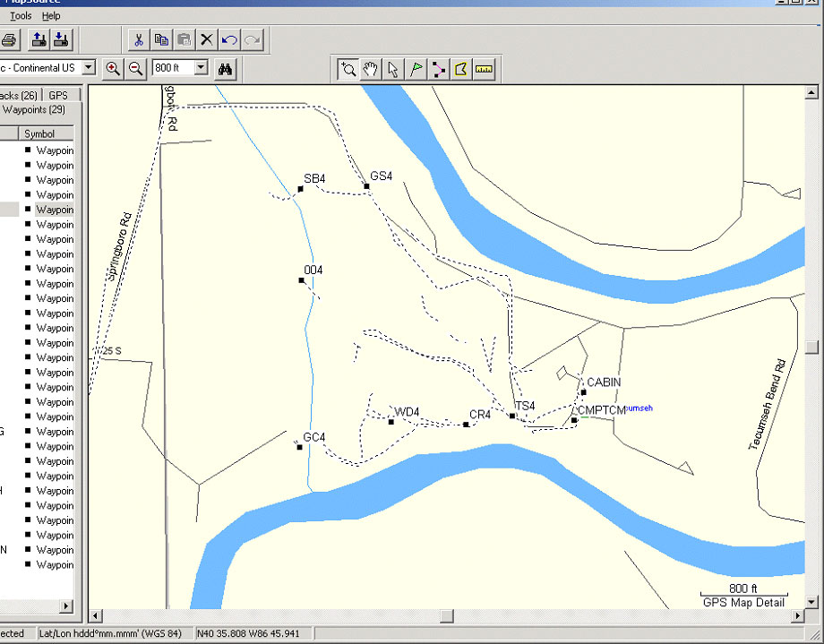Click the Delete X icon
The width and height of the screenshot is (824, 644).
coord(207,39)
